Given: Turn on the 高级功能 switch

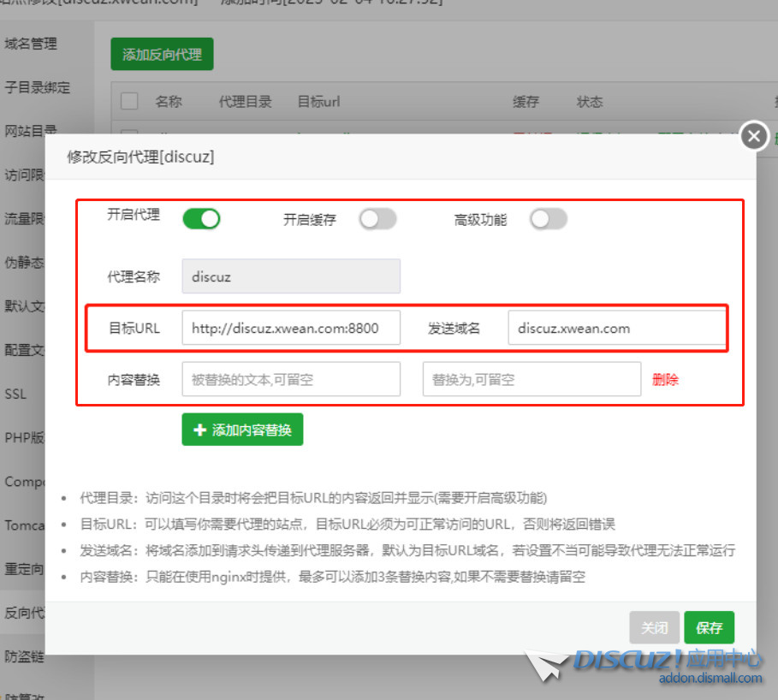Looking at the screenshot, I should pyautogui.click(x=549, y=219).
